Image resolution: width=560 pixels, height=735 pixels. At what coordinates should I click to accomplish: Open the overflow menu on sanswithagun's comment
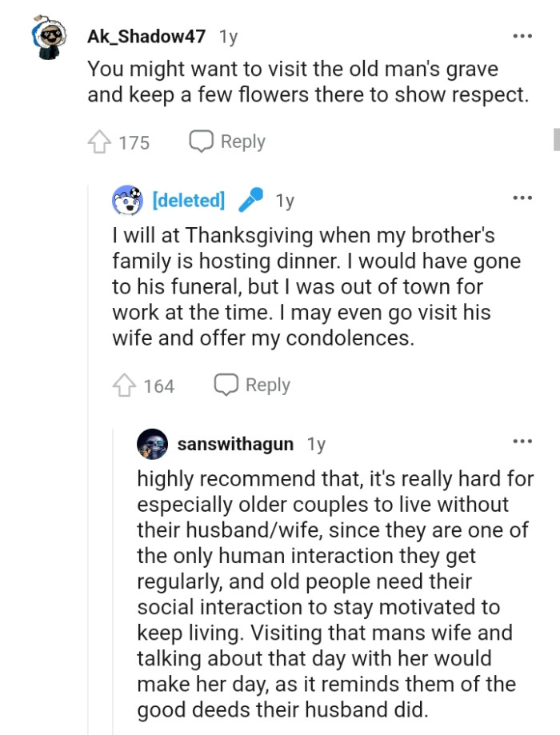click(522, 440)
